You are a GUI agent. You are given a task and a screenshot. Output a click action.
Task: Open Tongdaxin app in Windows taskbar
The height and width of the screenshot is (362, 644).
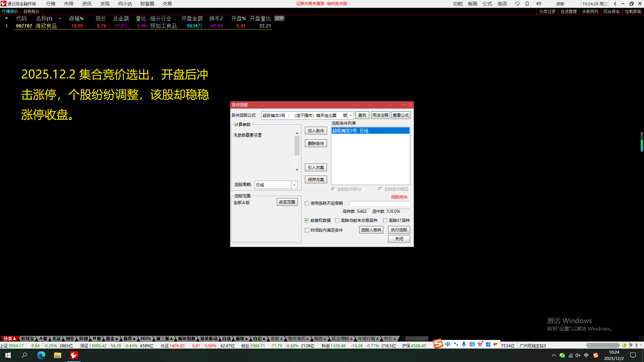(x=74, y=355)
